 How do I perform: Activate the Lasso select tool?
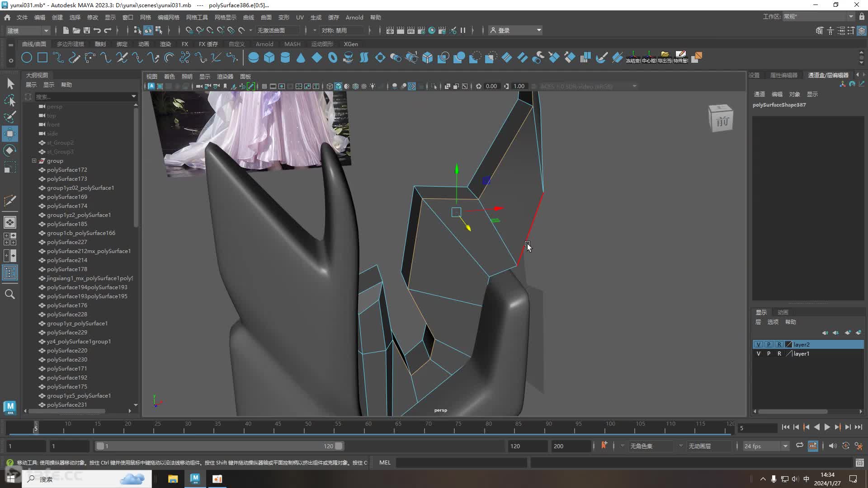pyautogui.click(x=10, y=100)
